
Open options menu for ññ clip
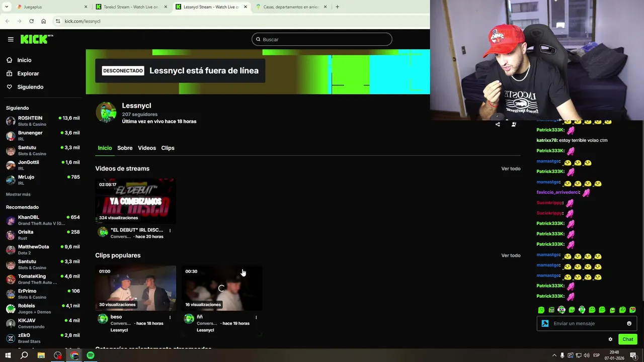256,317
